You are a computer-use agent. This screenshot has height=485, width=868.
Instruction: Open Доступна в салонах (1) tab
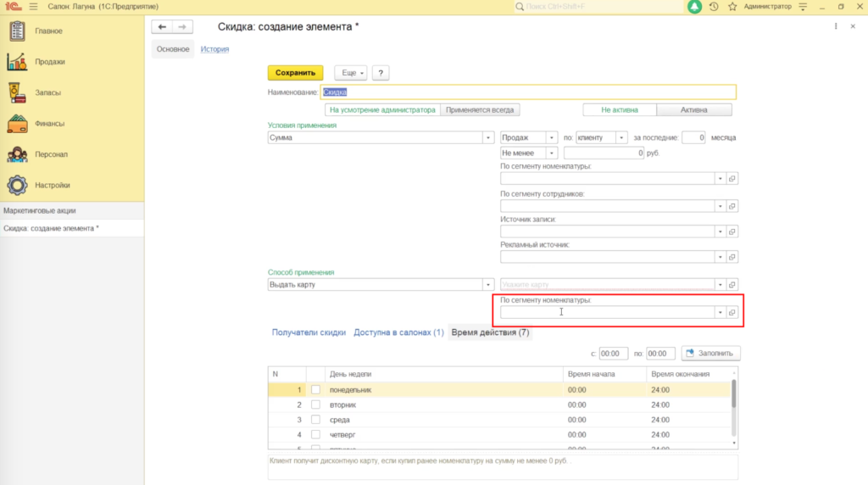coord(398,332)
